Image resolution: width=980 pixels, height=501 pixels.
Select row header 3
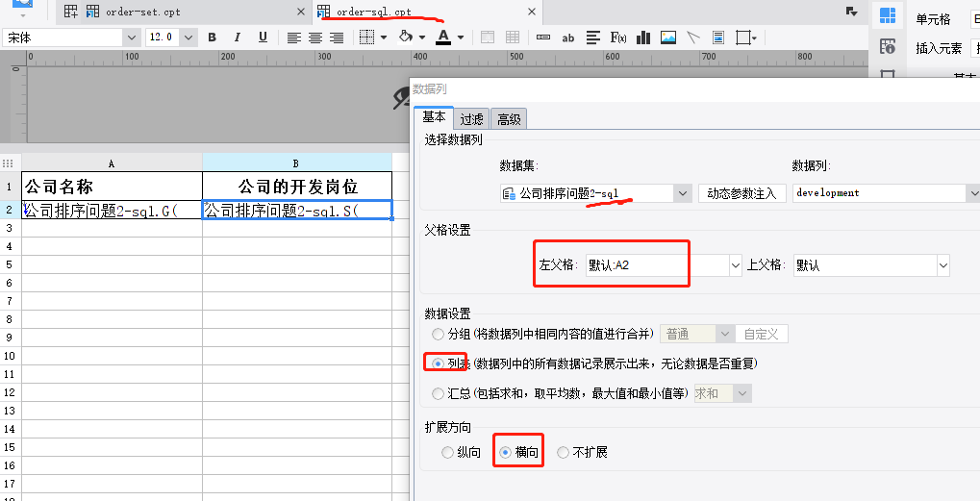coord(10,228)
